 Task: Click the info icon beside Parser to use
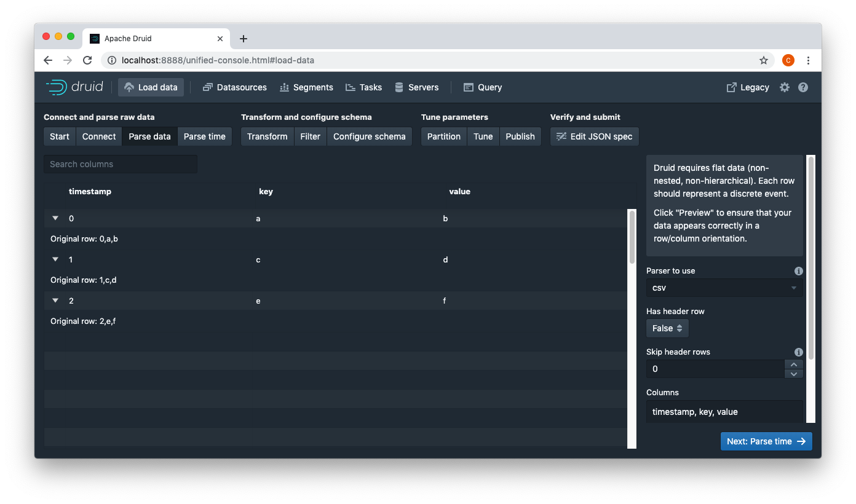pyautogui.click(x=798, y=270)
